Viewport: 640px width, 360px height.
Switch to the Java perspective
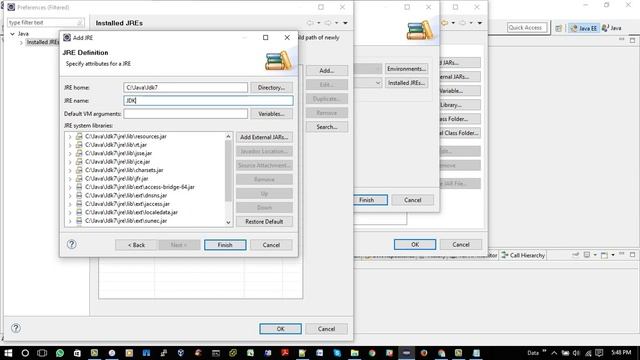pos(612,28)
